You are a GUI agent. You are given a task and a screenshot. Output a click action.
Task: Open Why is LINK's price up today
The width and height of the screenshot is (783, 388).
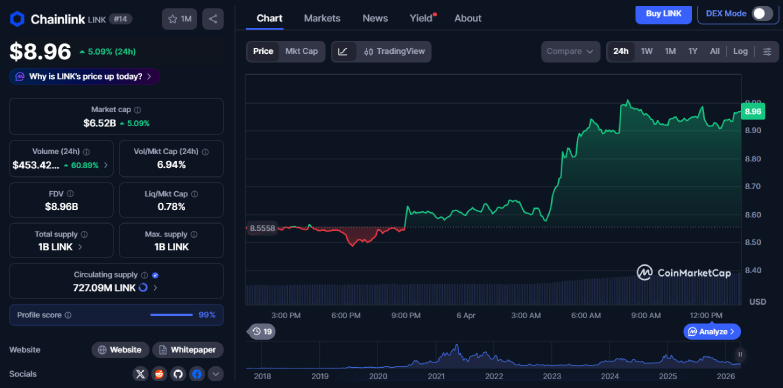click(x=84, y=77)
